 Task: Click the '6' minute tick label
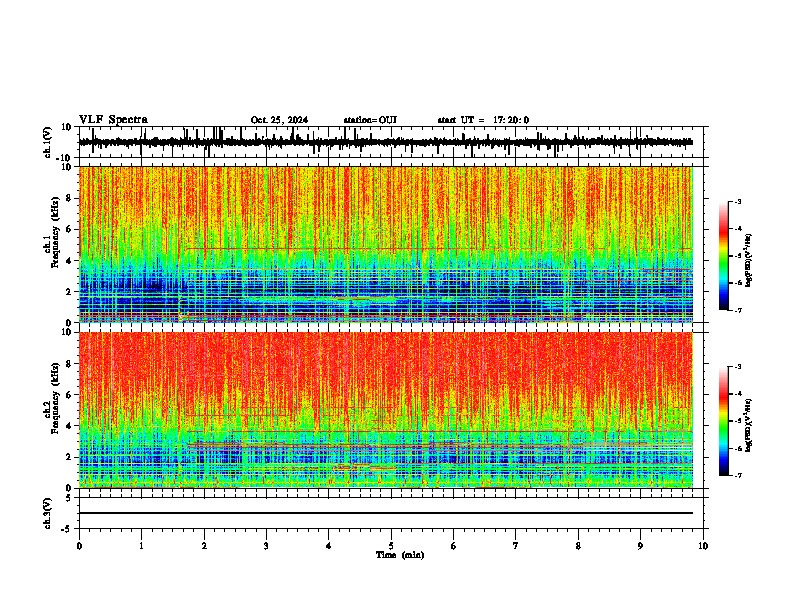(454, 546)
